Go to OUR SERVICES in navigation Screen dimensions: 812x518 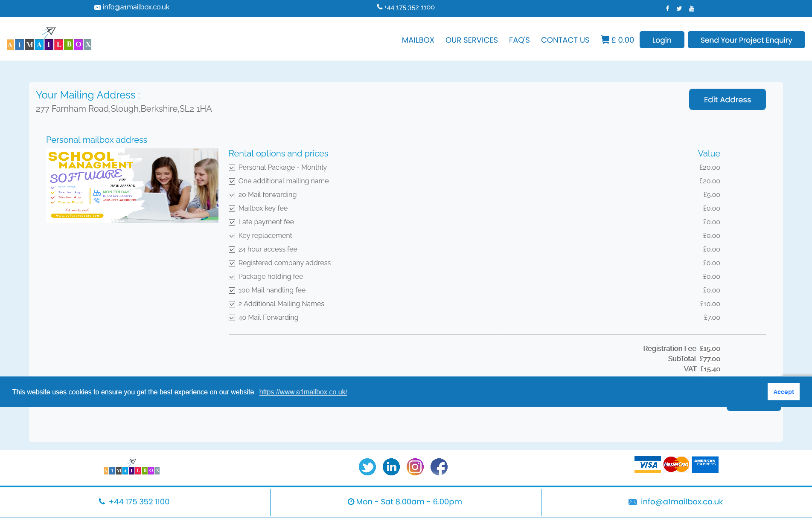(x=471, y=40)
